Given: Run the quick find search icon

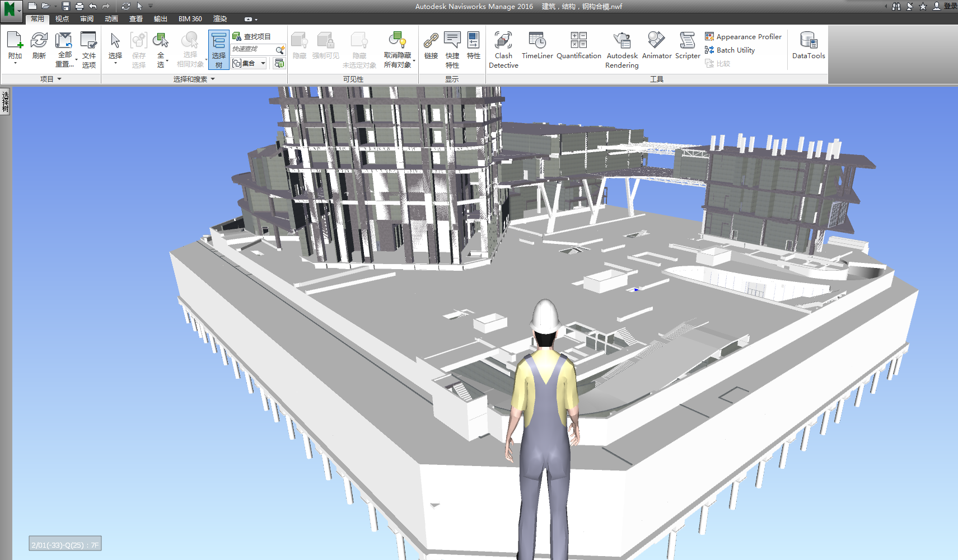Looking at the screenshot, I should click(281, 49).
